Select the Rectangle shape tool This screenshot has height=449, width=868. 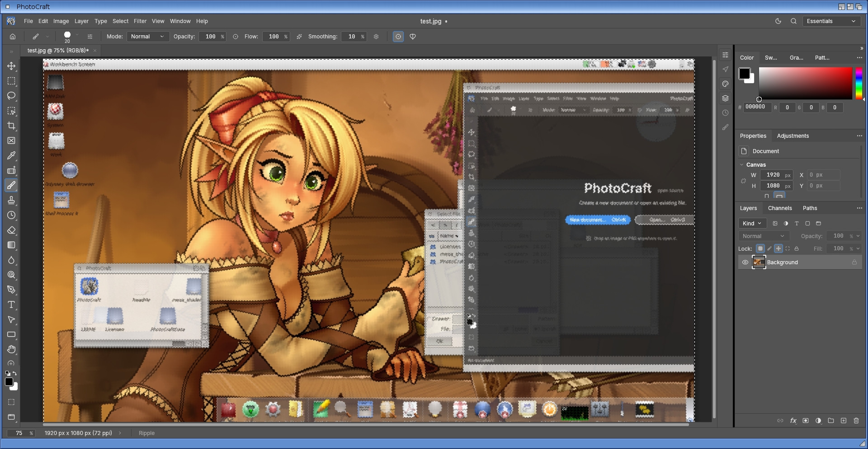11,335
